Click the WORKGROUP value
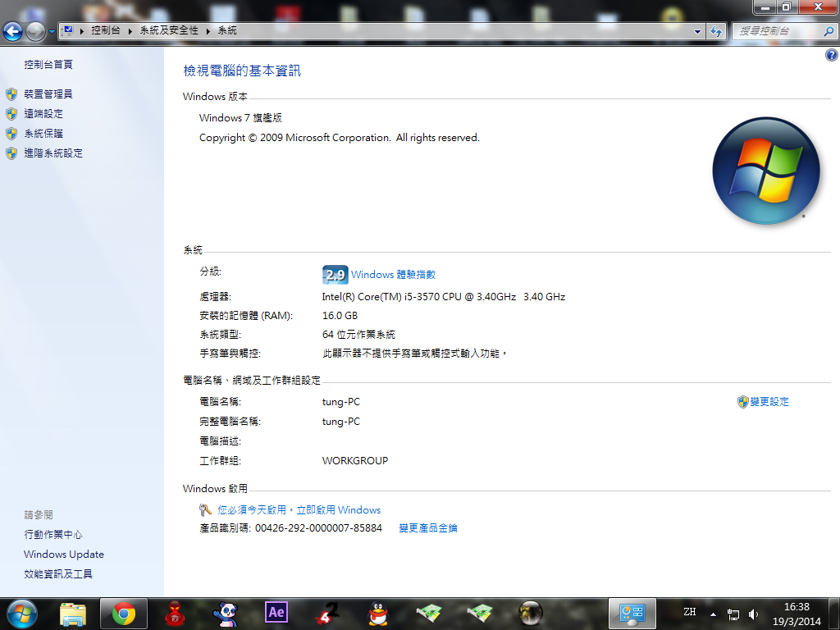The height and width of the screenshot is (630, 840). tap(354, 461)
